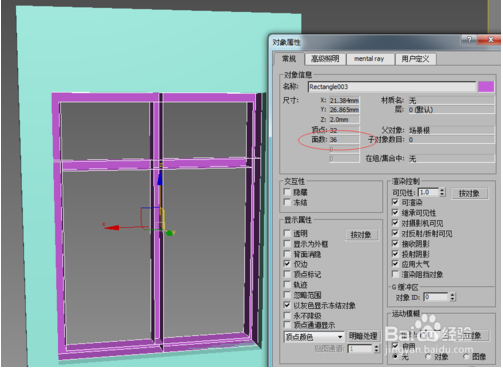
Task: Toggle the 透明 checkbox
Action: tap(287, 233)
